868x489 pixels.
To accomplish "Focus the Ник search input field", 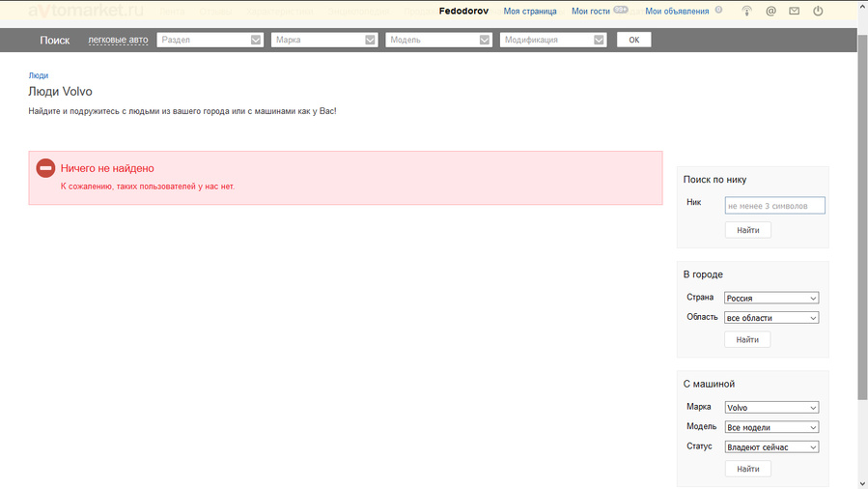I will tap(774, 206).
